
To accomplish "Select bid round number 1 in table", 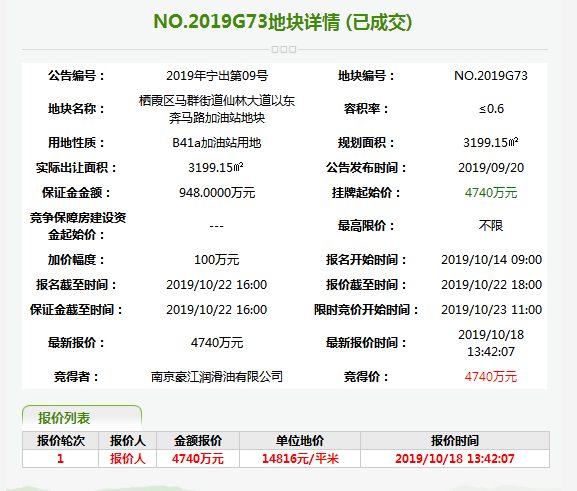I will click(x=61, y=459).
